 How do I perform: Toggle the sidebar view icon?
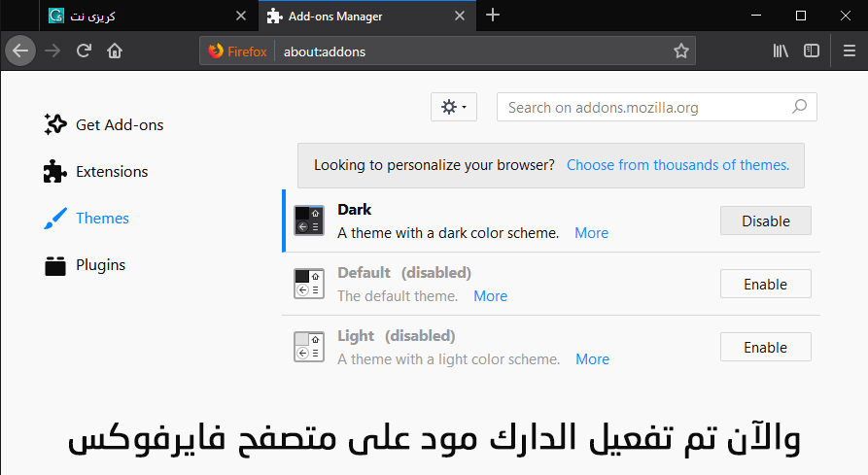[812, 51]
